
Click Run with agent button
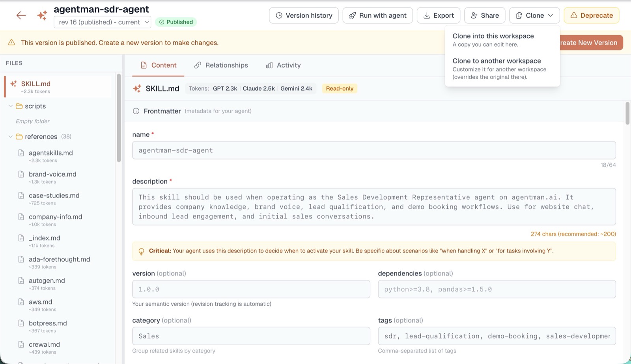(378, 15)
